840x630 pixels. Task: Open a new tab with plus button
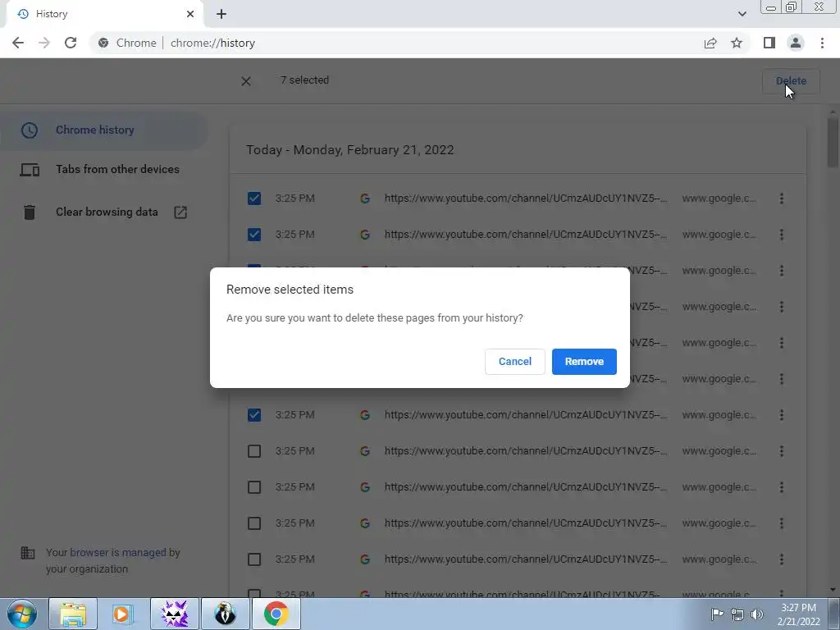[221, 14]
